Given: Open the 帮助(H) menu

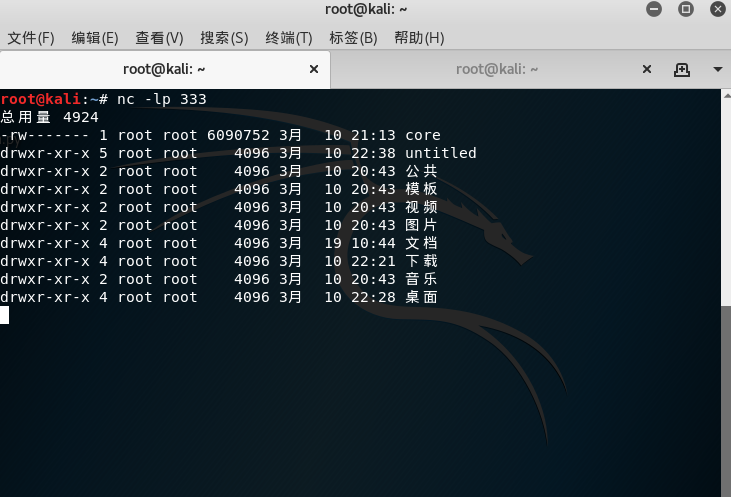Looking at the screenshot, I should pos(419,38).
